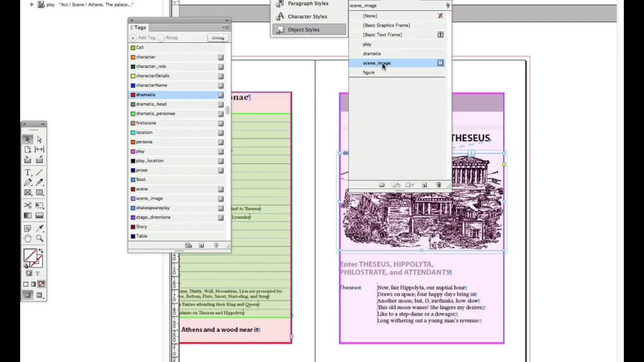Apply the [None] object style

(x=397, y=16)
